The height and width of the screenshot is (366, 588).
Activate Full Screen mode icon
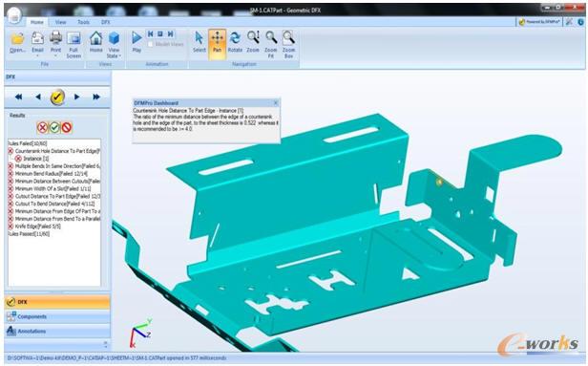[x=73, y=38]
